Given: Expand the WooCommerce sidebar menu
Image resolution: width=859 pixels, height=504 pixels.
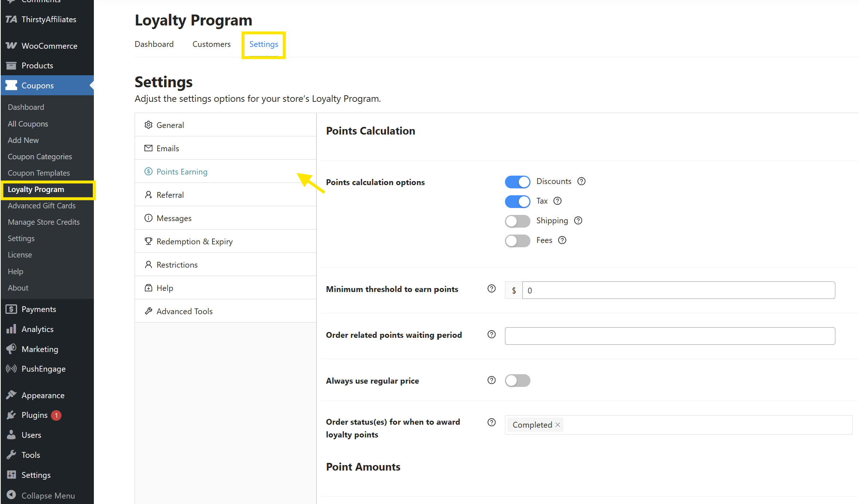Looking at the screenshot, I should coord(49,46).
